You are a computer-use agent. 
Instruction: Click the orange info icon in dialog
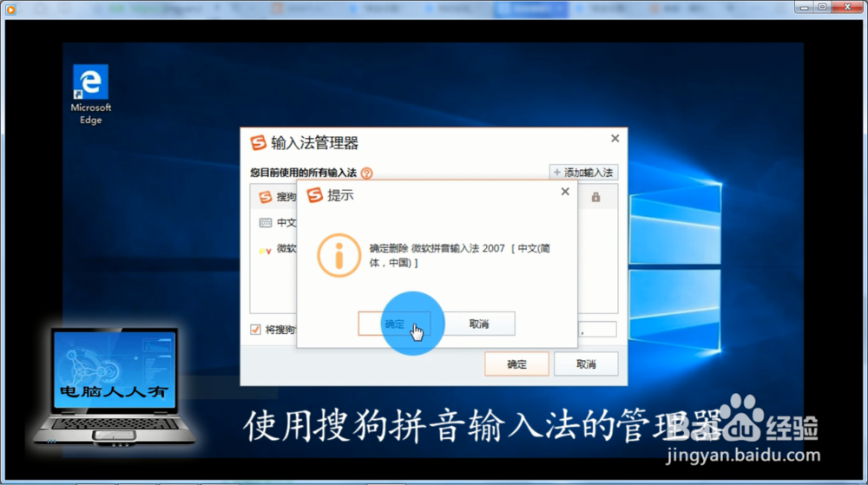(x=339, y=255)
